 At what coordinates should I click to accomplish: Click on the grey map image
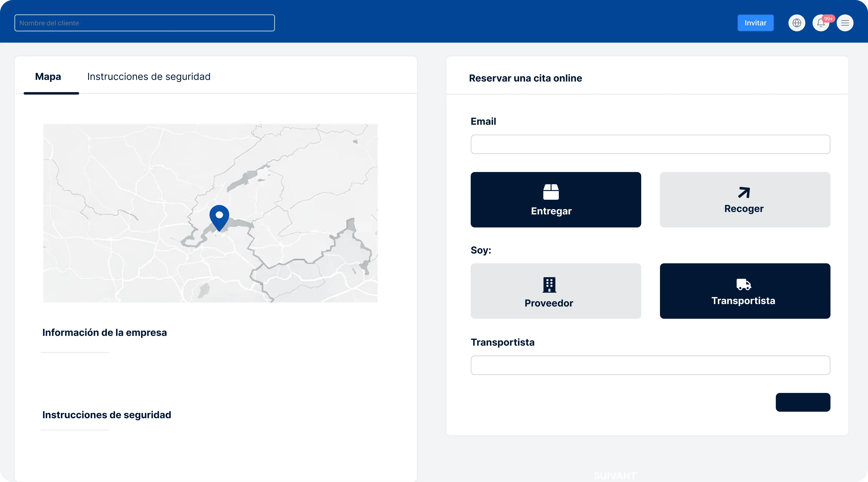pyautogui.click(x=210, y=213)
